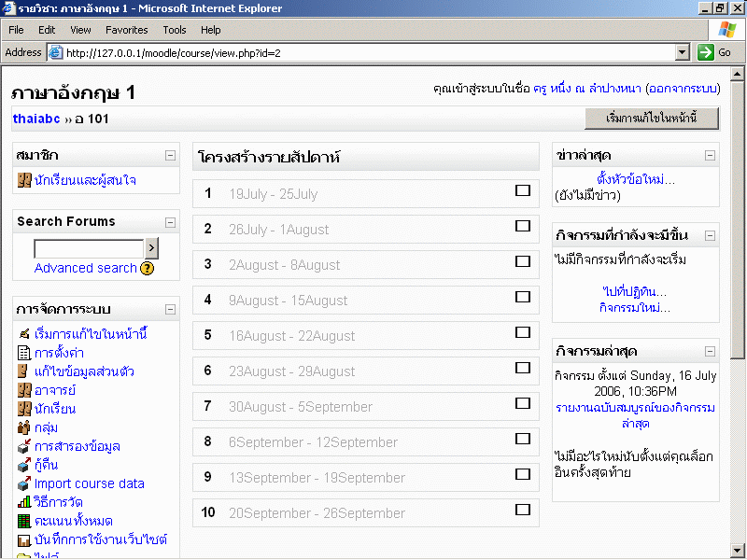The width and height of the screenshot is (747, 560).
Task: Toggle the week 1 show-only box
Action: tap(523, 190)
